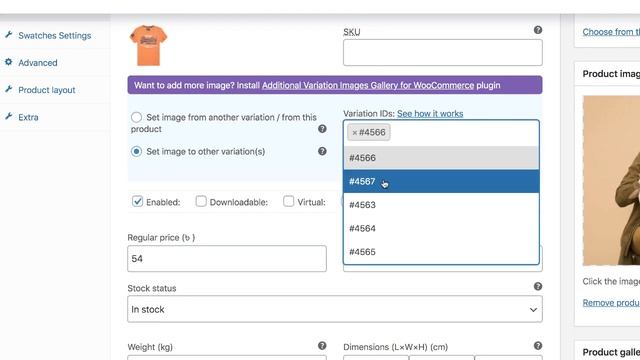Viewport: 640px width, 360px height.
Task: Choose option #4567 in dropdown list
Action: (441, 181)
